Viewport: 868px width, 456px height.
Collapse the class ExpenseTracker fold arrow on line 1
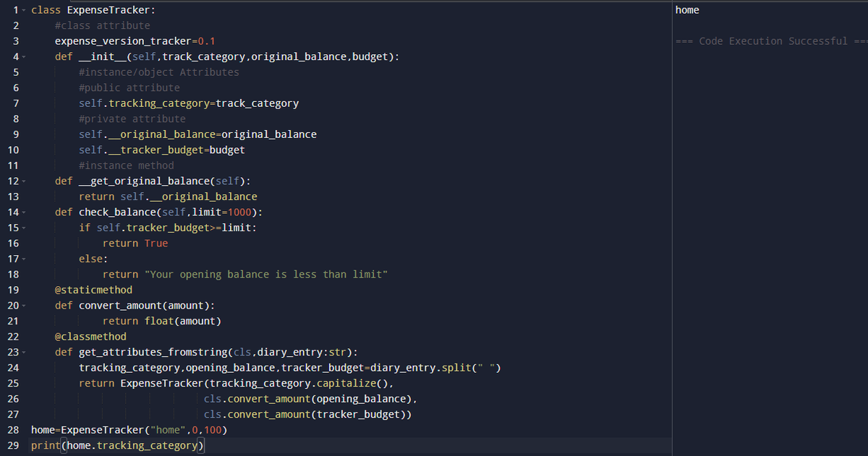click(23, 10)
